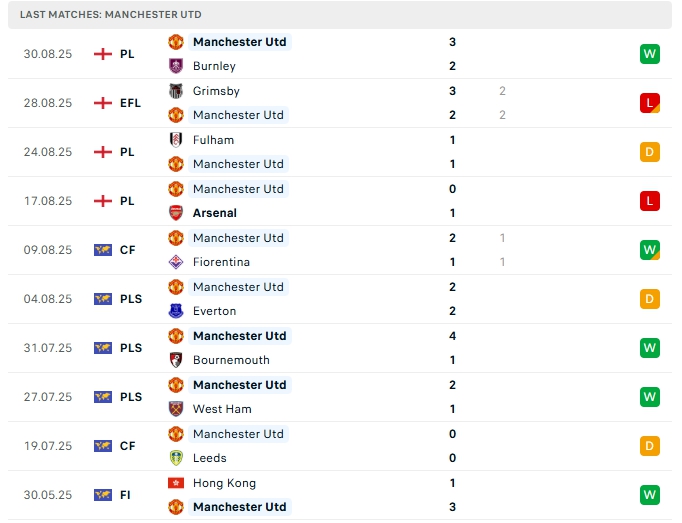Click the Everton club crest icon
Screen dimensions: 682x523
(176, 311)
